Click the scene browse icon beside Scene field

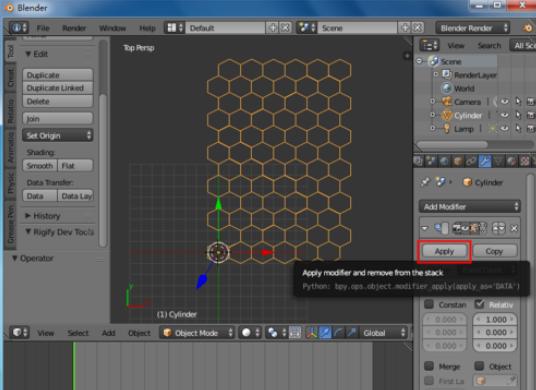coord(307,28)
